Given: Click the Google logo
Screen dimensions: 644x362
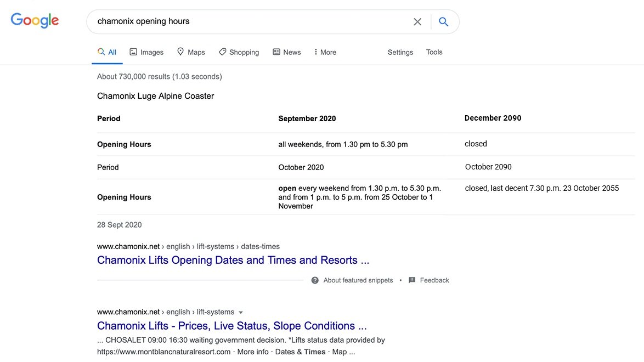Looking at the screenshot, I should coord(35,20).
